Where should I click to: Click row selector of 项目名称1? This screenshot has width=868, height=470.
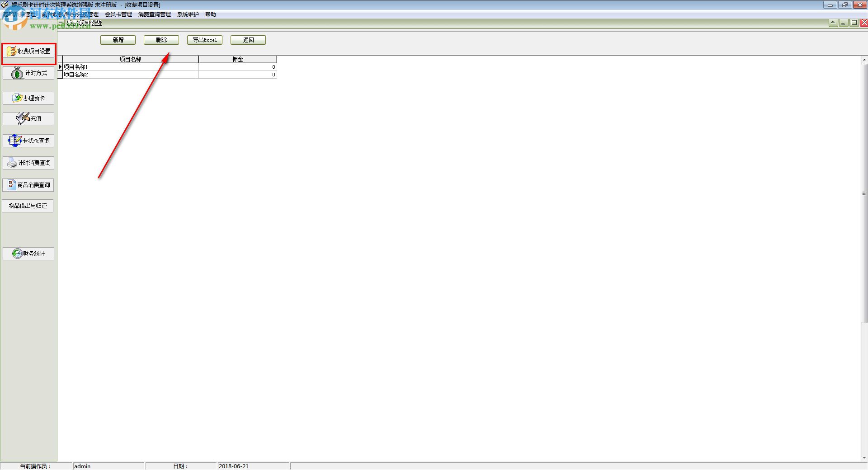[60, 67]
